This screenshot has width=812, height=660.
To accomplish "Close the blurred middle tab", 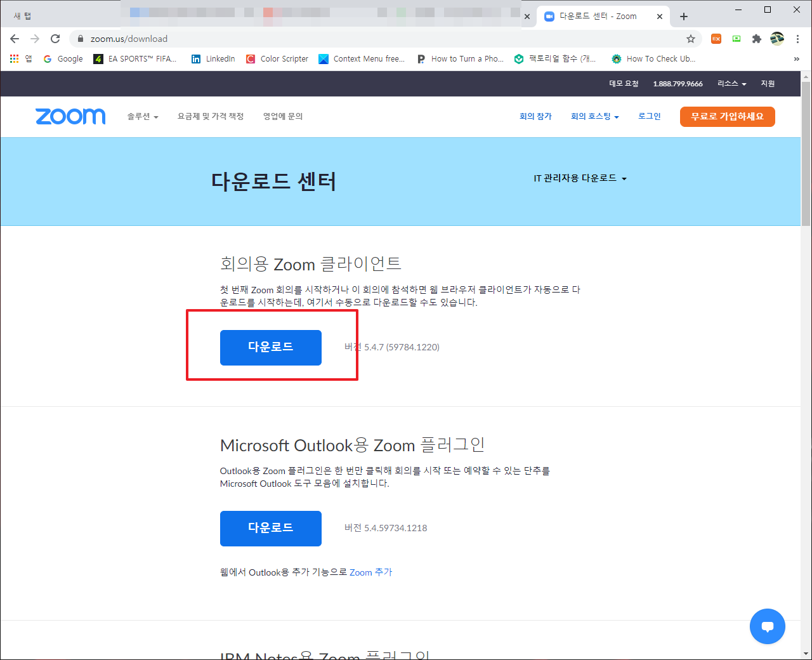I will click(x=527, y=16).
